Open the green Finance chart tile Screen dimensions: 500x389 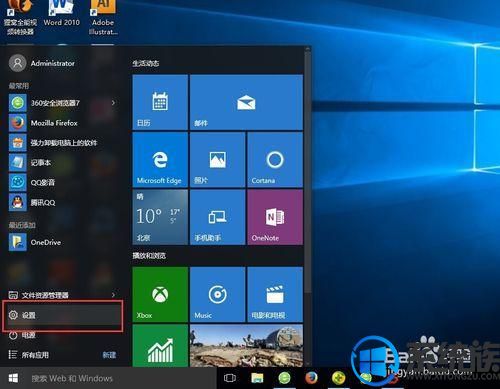coord(160,346)
